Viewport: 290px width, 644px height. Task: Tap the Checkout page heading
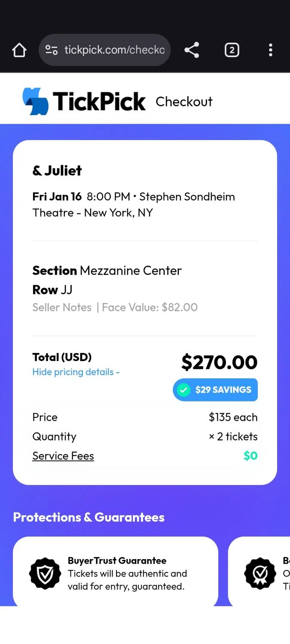click(184, 102)
